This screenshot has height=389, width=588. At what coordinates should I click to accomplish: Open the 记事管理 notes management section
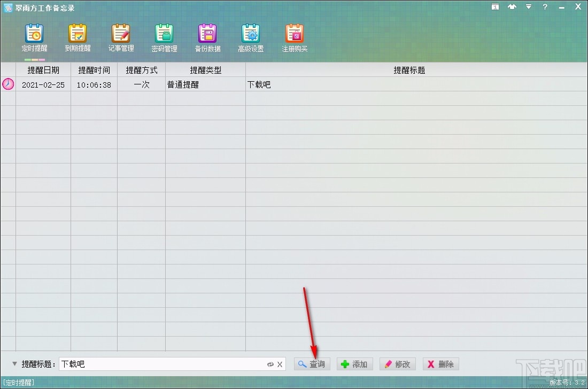coord(121,38)
